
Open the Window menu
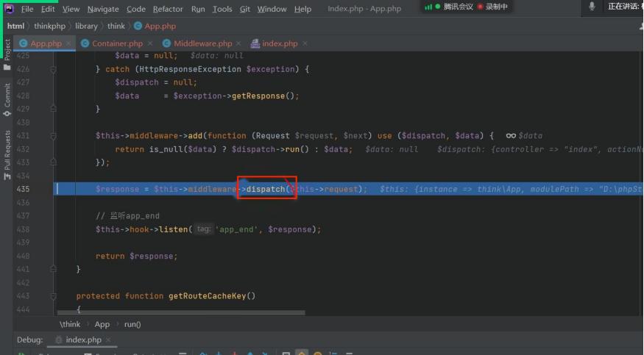tap(272, 9)
